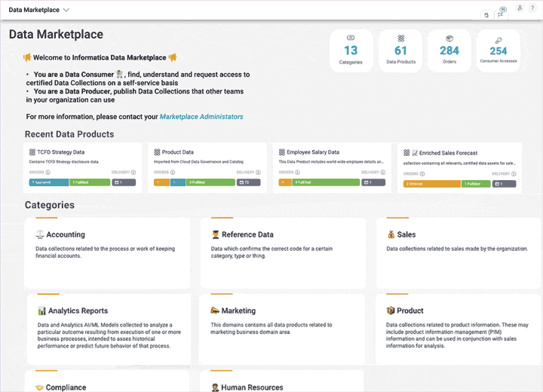The image size is (543, 392).
Task: Open the Categories count tile
Action: tap(351, 51)
